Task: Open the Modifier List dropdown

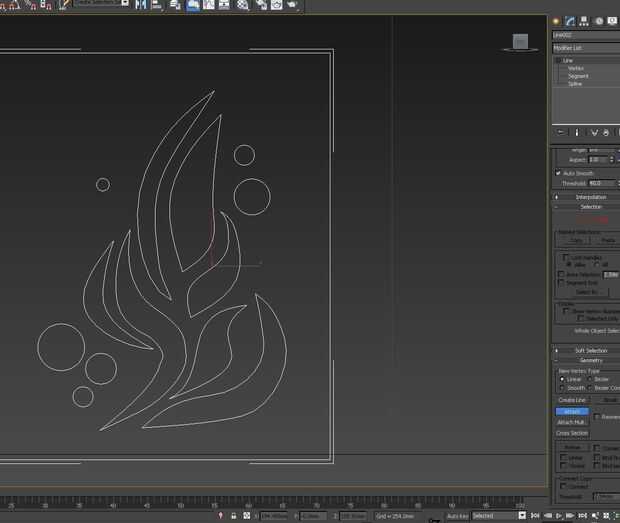Action: click(x=586, y=48)
